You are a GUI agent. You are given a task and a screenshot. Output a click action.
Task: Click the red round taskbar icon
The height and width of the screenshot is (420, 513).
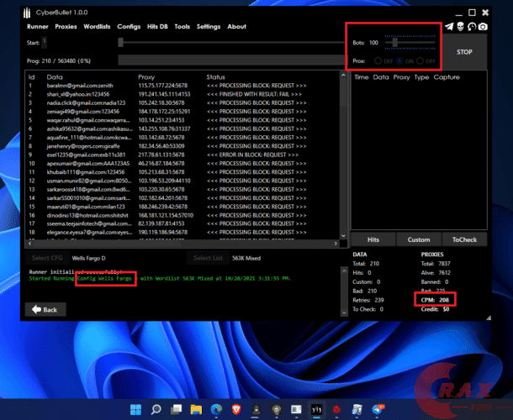[x=336, y=409]
